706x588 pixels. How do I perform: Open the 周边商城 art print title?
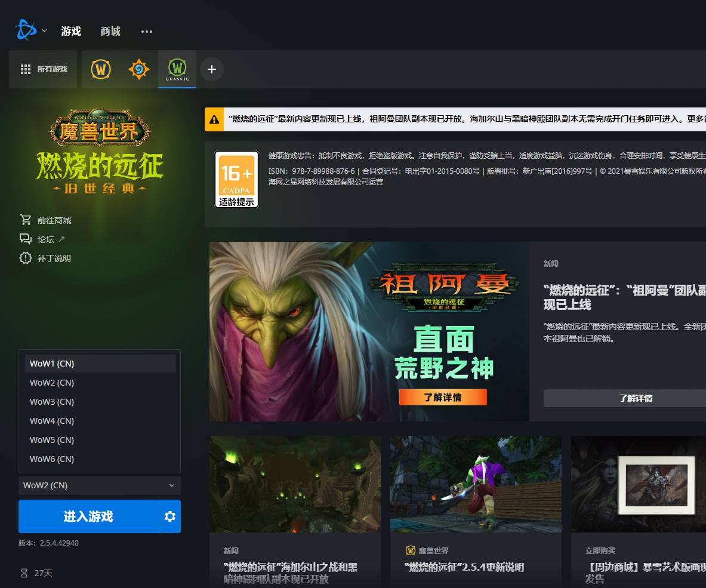[x=646, y=573]
